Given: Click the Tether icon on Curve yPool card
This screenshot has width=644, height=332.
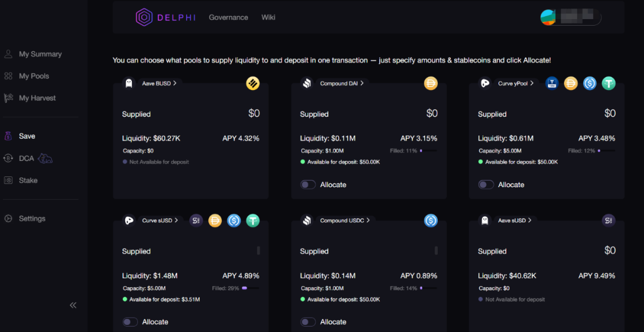Looking at the screenshot, I should [x=608, y=83].
